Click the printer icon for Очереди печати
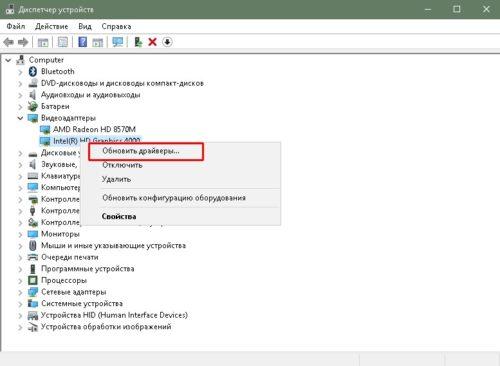 [x=33, y=257]
